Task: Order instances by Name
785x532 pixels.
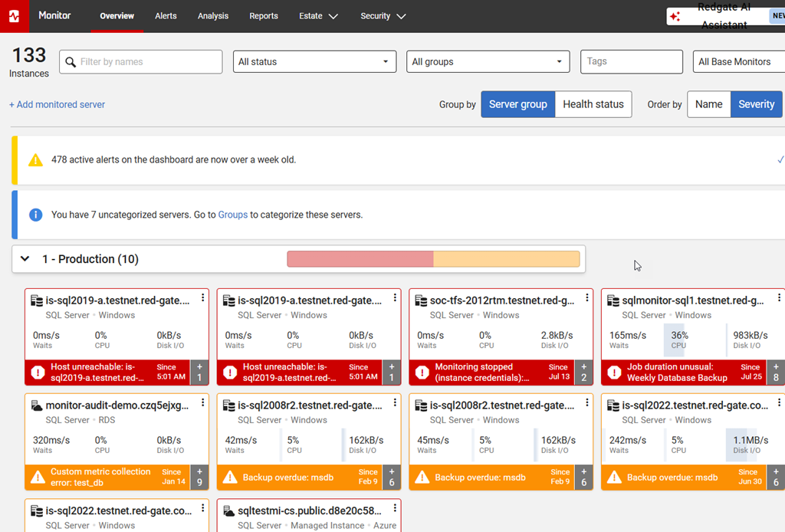Action: click(708, 104)
